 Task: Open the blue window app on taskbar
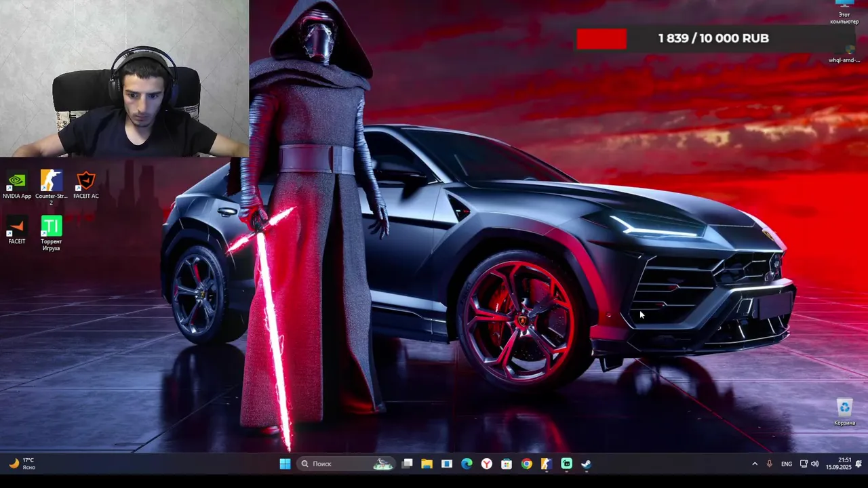tap(446, 464)
